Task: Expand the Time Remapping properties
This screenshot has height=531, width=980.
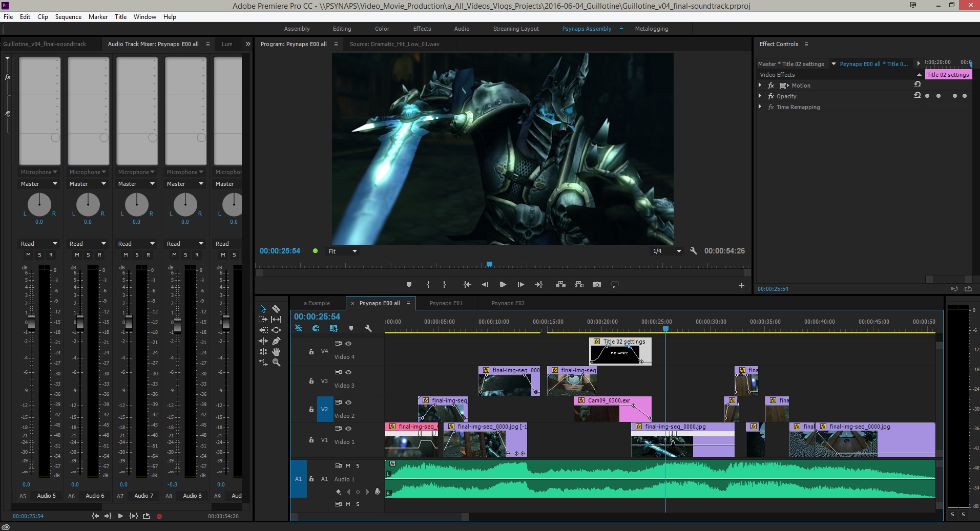Action: click(760, 107)
